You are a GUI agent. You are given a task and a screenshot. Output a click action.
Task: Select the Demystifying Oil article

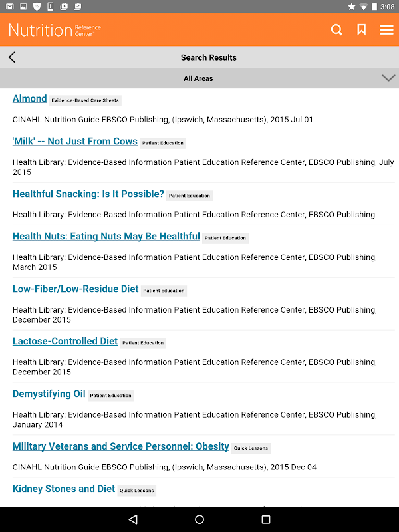coord(49,394)
